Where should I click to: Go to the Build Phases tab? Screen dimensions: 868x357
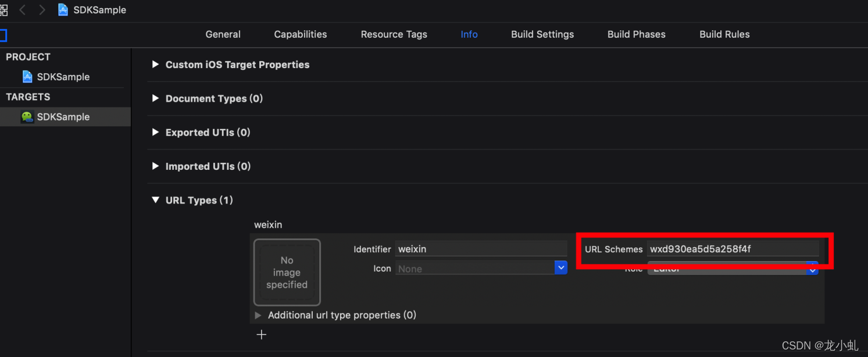637,34
